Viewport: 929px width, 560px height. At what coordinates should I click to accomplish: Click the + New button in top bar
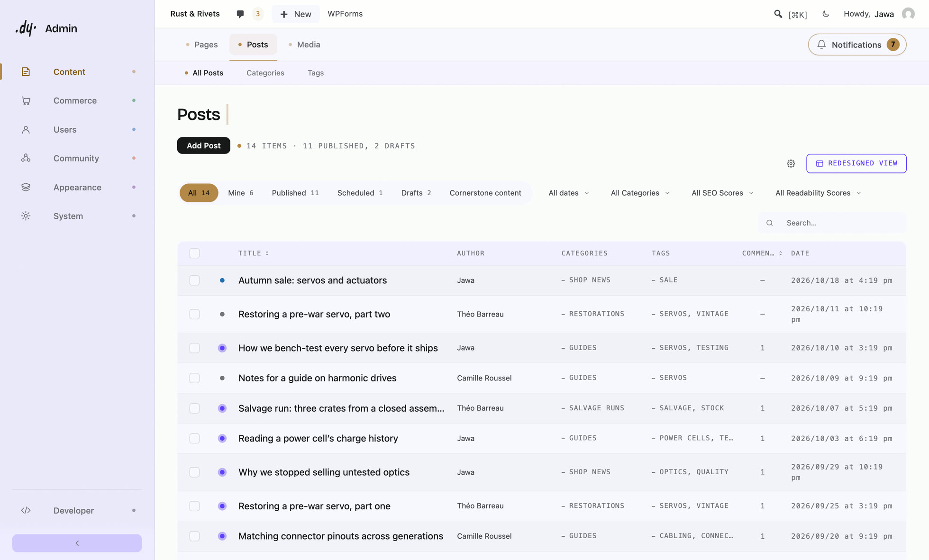click(x=296, y=14)
